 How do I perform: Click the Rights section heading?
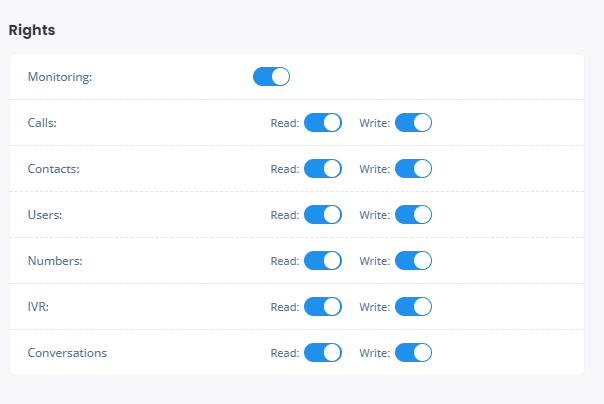click(32, 30)
